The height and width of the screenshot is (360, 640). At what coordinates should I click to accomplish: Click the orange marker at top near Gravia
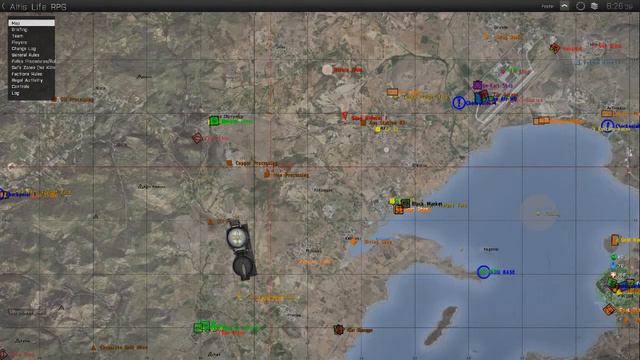[x=486, y=37]
